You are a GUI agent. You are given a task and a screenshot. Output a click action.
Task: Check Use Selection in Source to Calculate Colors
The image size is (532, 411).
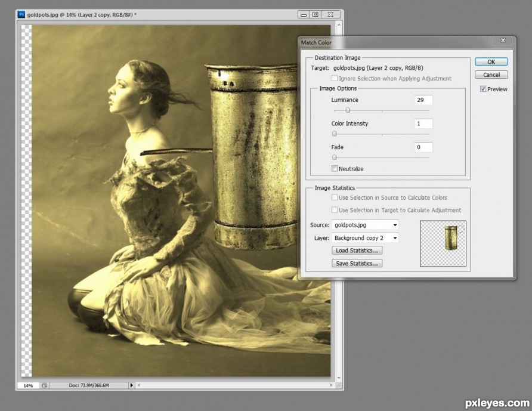click(x=334, y=197)
